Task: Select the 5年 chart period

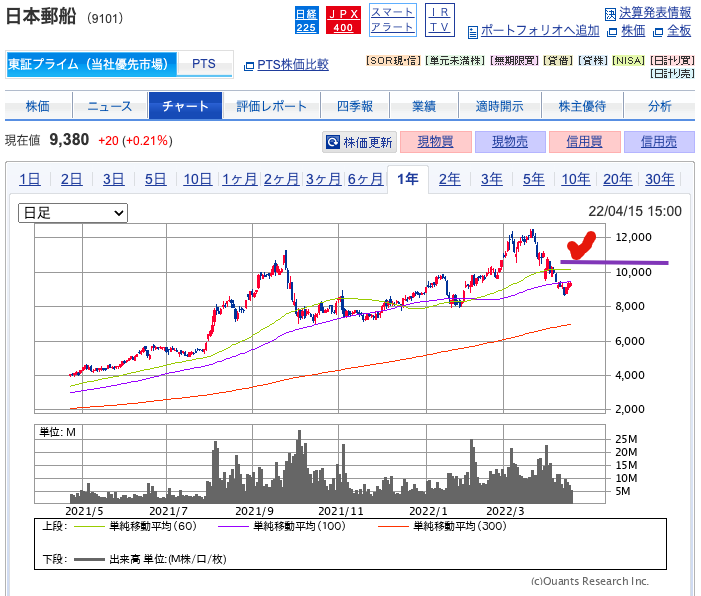Action: point(534,179)
